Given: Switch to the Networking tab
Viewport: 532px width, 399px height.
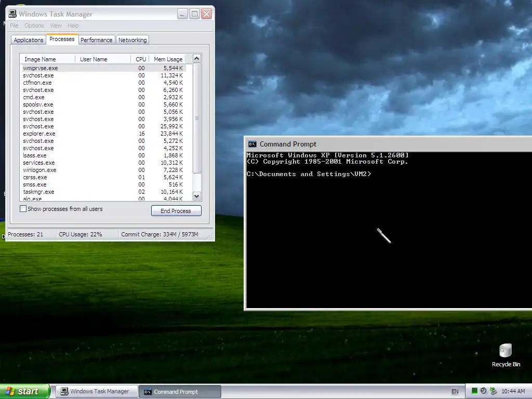Looking at the screenshot, I should point(132,40).
